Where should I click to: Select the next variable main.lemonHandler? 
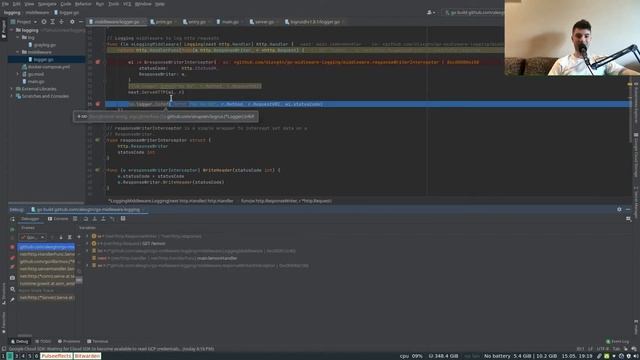click(x=164, y=258)
